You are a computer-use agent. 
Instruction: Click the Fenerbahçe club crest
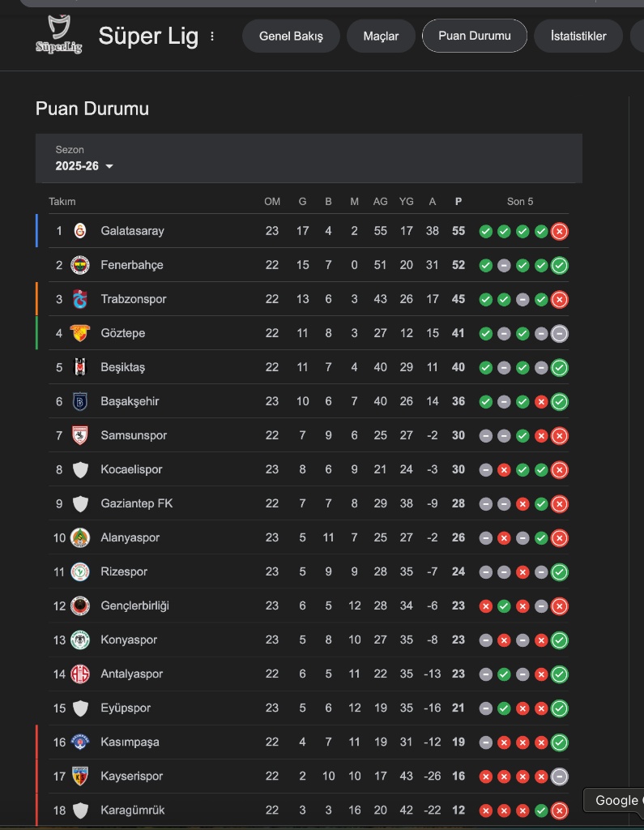tap(80, 265)
